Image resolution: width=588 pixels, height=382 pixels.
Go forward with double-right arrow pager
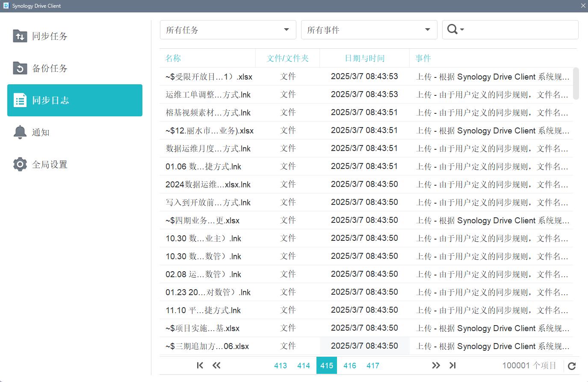click(x=436, y=365)
